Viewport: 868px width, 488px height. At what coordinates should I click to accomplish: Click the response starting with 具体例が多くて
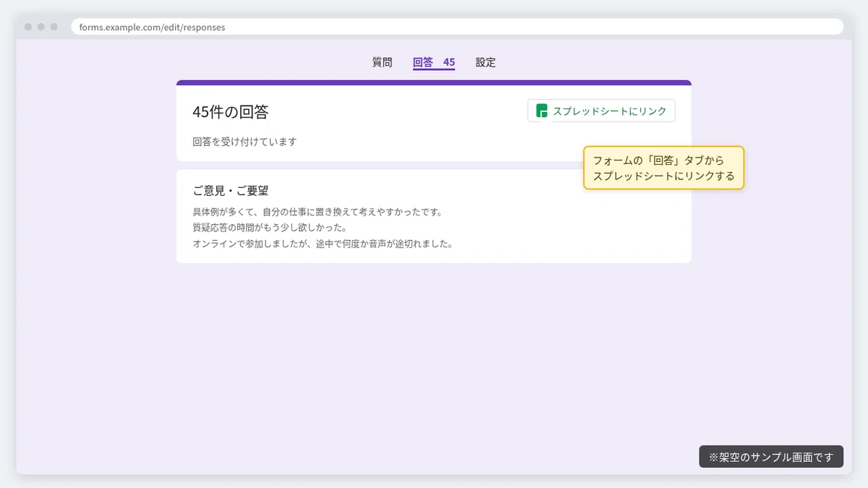click(x=318, y=213)
